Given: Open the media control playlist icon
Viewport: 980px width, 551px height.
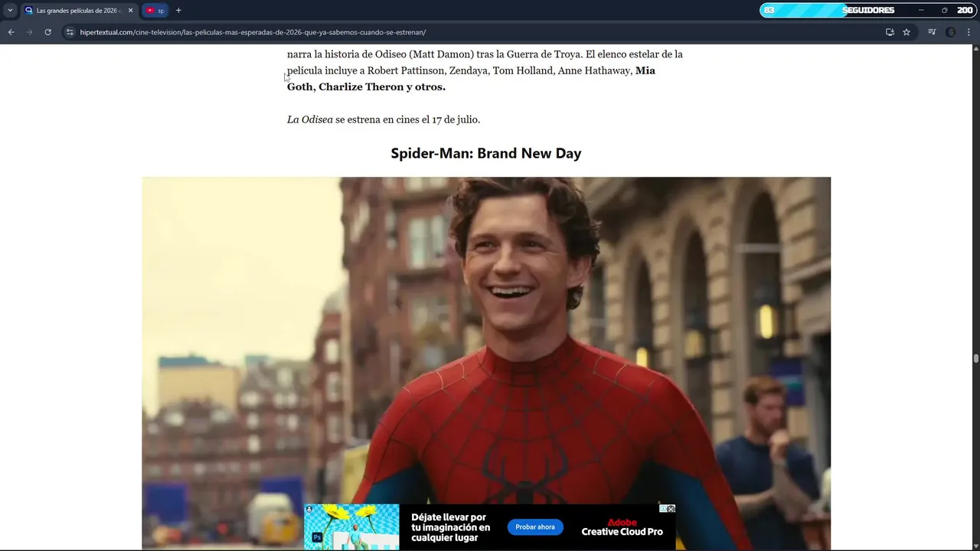Looking at the screenshot, I should coord(932,32).
